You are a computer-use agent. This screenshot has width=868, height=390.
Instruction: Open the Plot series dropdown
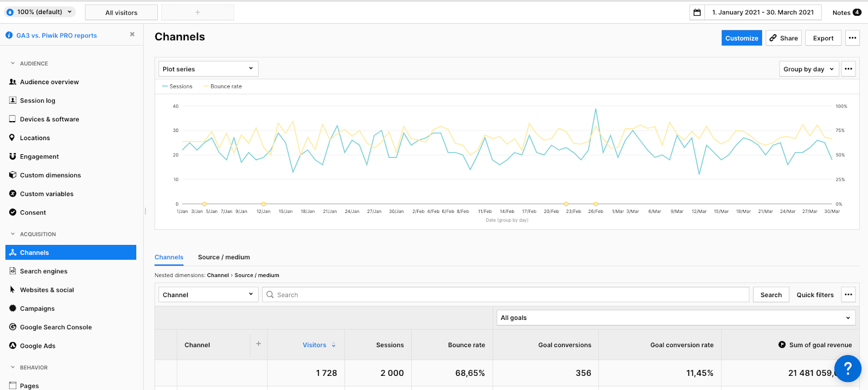coord(208,69)
